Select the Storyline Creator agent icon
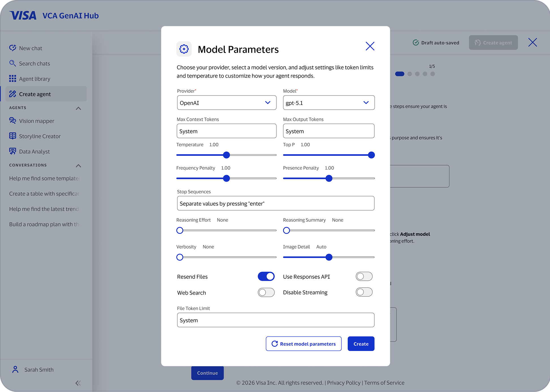The height and width of the screenshot is (392, 550). (x=12, y=136)
